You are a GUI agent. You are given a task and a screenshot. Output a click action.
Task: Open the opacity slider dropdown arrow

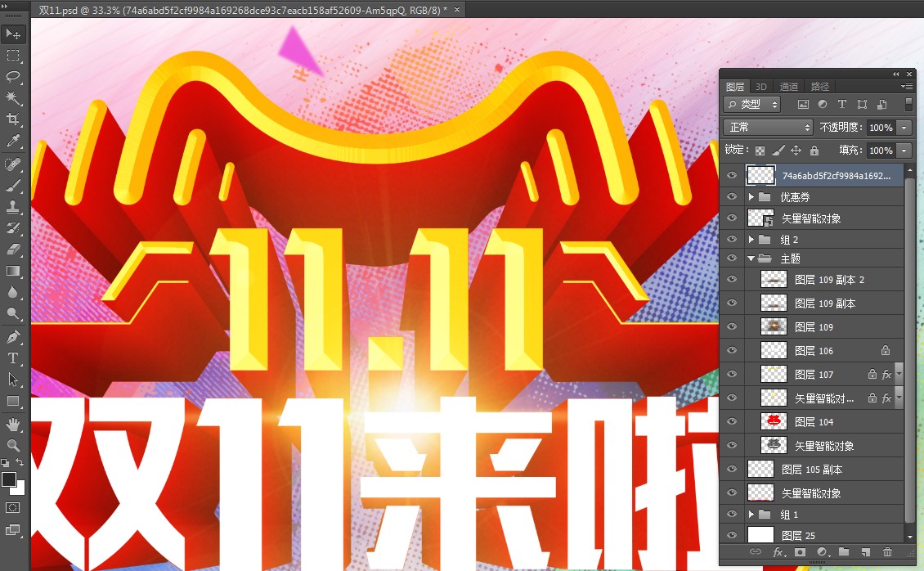coord(904,128)
